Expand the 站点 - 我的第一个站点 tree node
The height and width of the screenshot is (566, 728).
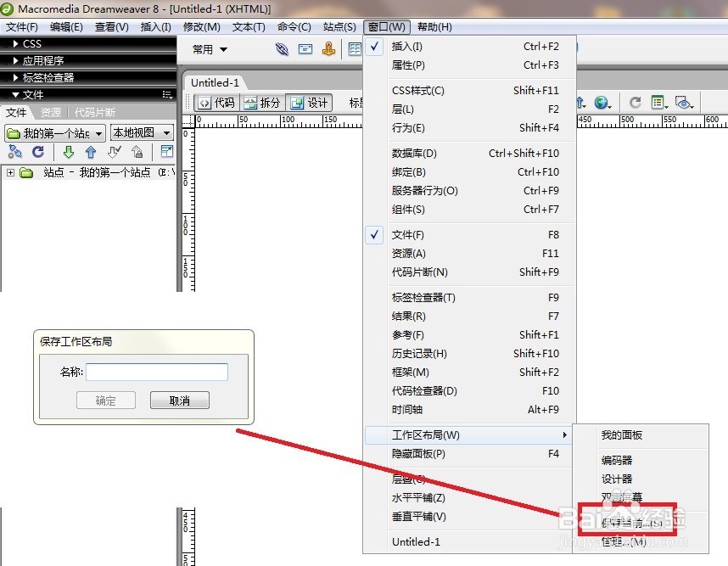tap(10, 173)
